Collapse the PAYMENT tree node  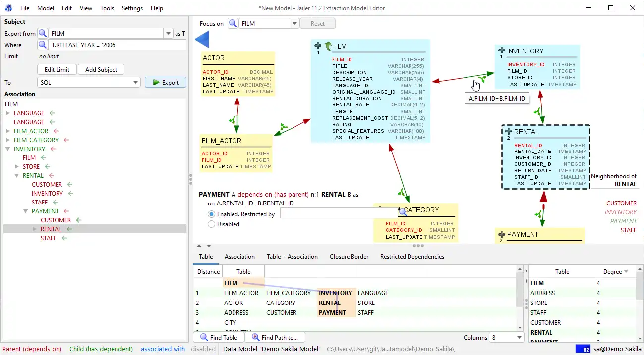point(26,211)
